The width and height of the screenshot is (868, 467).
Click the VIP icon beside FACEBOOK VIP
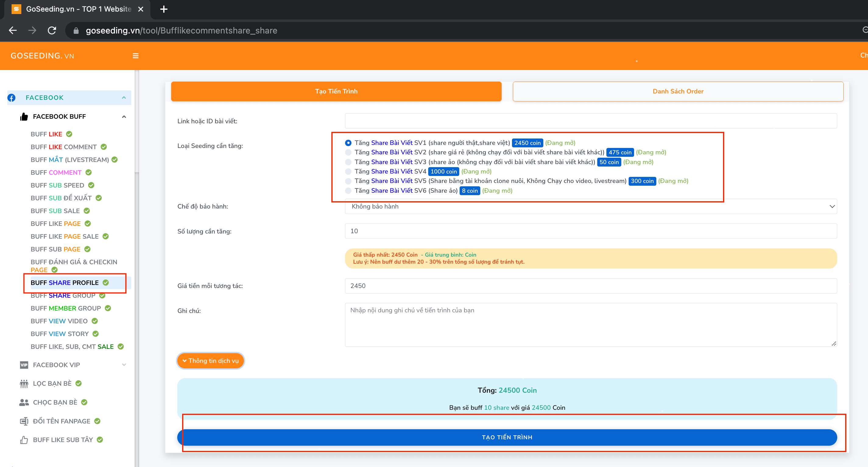pyautogui.click(x=24, y=365)
